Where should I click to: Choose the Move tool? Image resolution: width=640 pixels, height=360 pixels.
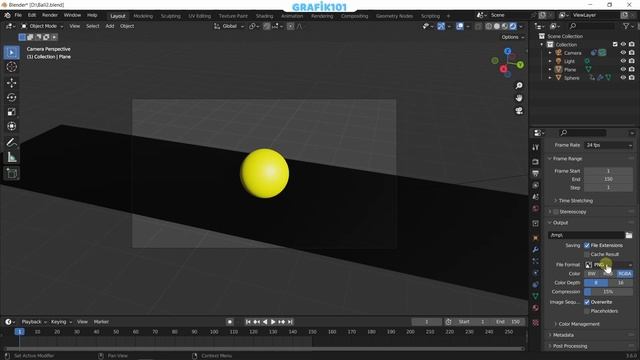tap(11, 83)
